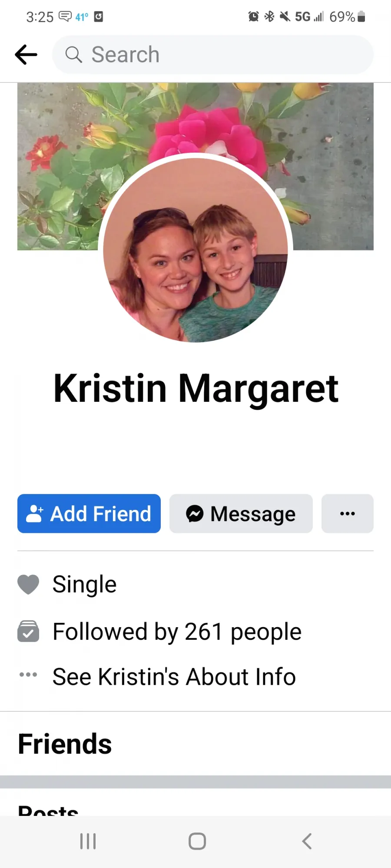The image size is (391, 868).
Task: Tap the Messenger logo icon
Action: [x=195, y=513]
